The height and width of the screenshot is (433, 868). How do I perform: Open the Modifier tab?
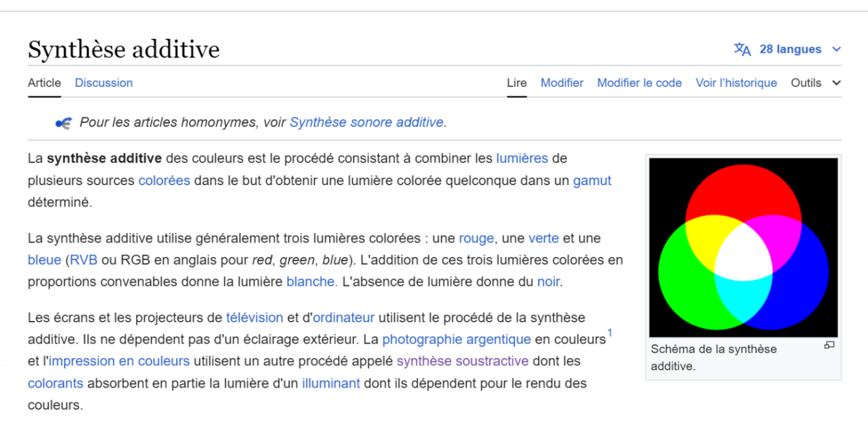562,83
